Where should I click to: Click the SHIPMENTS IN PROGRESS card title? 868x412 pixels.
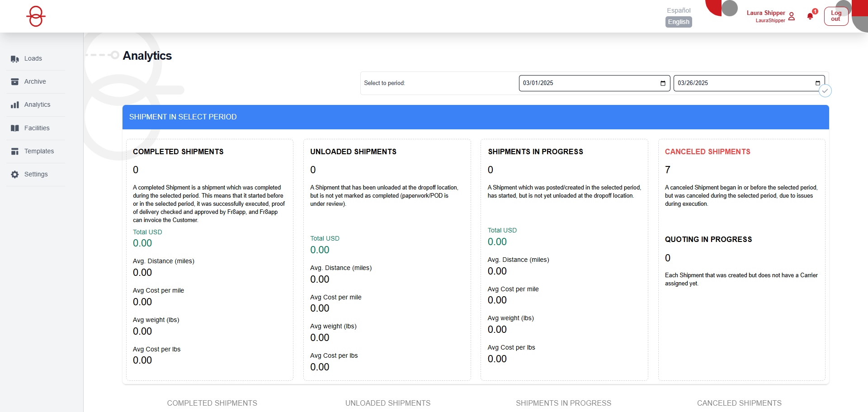pos(535,152)
